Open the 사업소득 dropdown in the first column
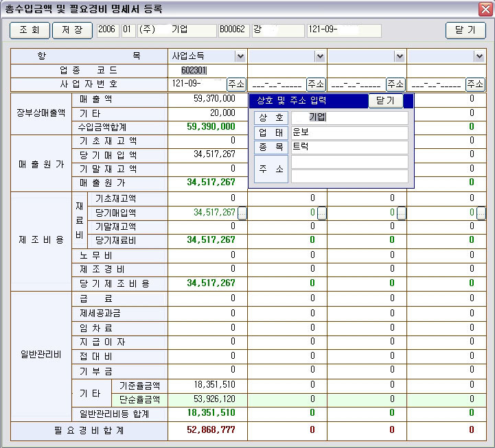 pyautogui.click(x=240, y=56)
